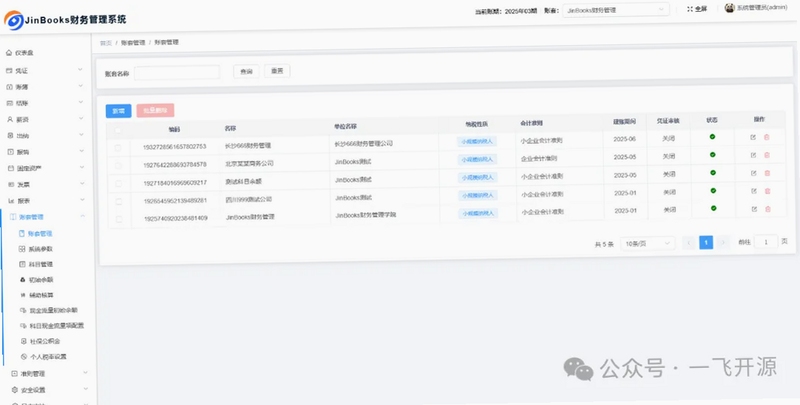Expand the 安全设置 sidebar menu
Viewport: 800px width, 405px height.
click(x=48, y=390)
